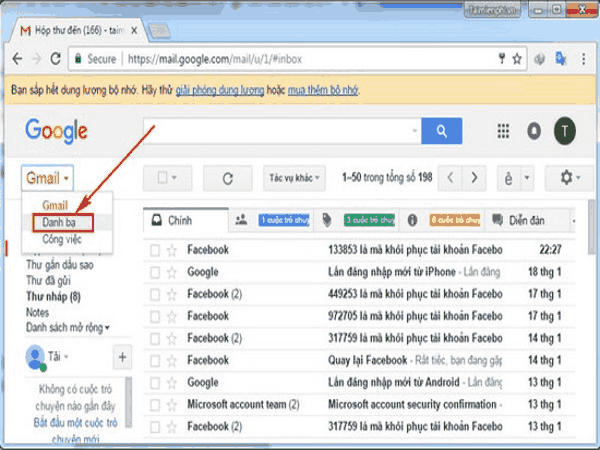Open the Updates tab info icon
600x450 pixels.
click(x=412, y=220)
